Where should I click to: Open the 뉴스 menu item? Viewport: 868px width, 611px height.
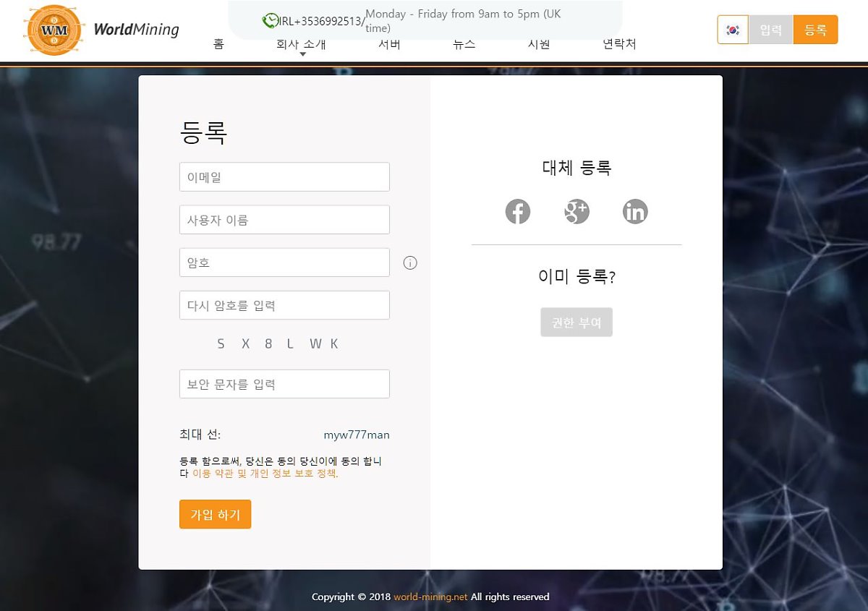pyautogui.click(x=464, y=44)
